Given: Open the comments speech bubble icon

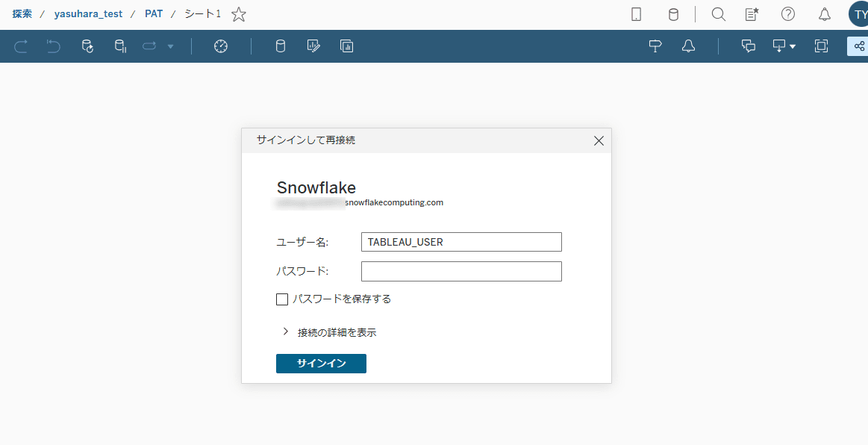Looking at the screenshot, I should tap(749, 46).
